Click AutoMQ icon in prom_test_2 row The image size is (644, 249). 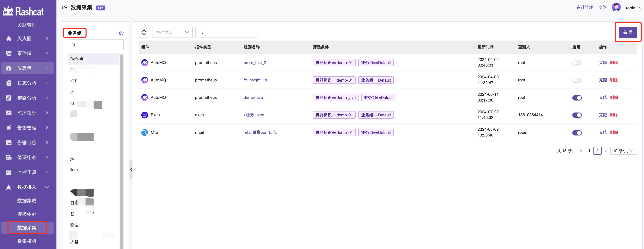click(x=145, y=63)
